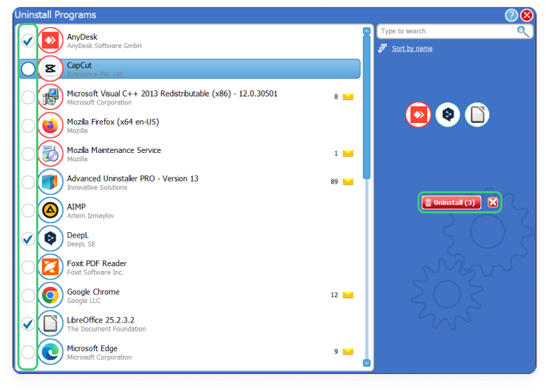Click the AIMP app icon

(x=50, y=211)
